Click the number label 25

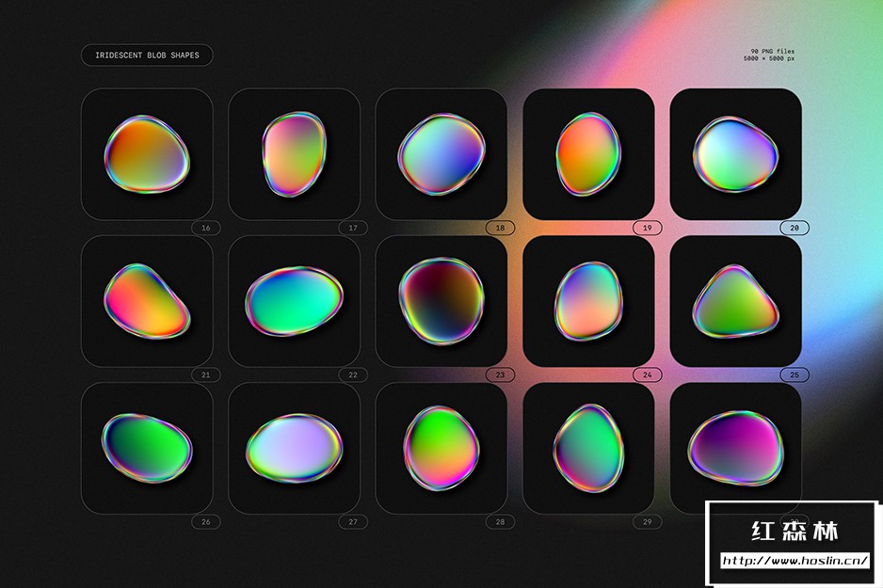(795, 374)
